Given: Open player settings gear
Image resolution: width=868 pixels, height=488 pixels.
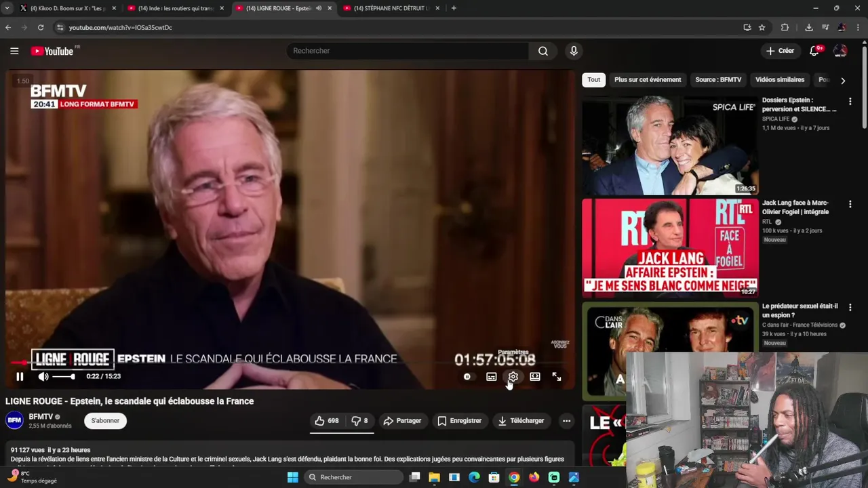Looking at the screenshot, I should (513, 376).
